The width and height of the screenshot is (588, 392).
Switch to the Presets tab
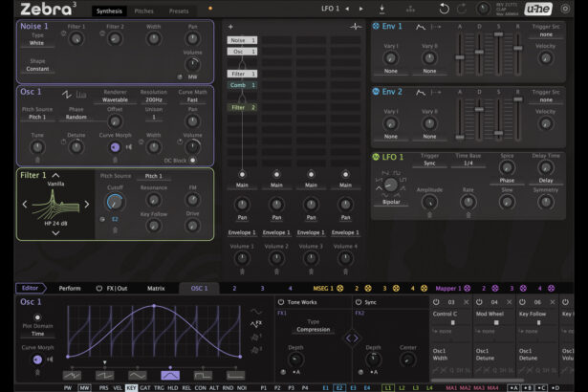(179, 11)
